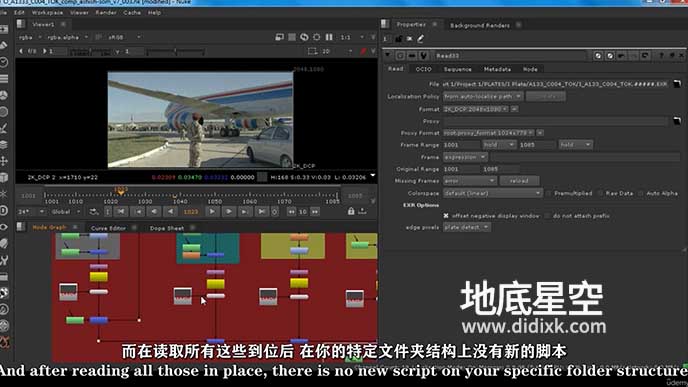
Task: Open the Transform nodes toolbar menu
Action: pos(4,161)
